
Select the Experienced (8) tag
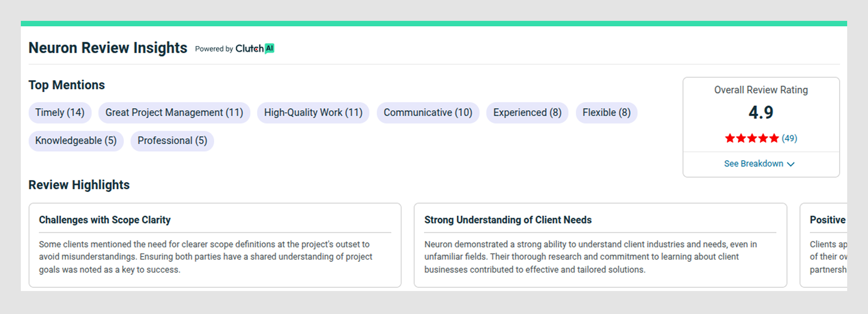(527, 113)
